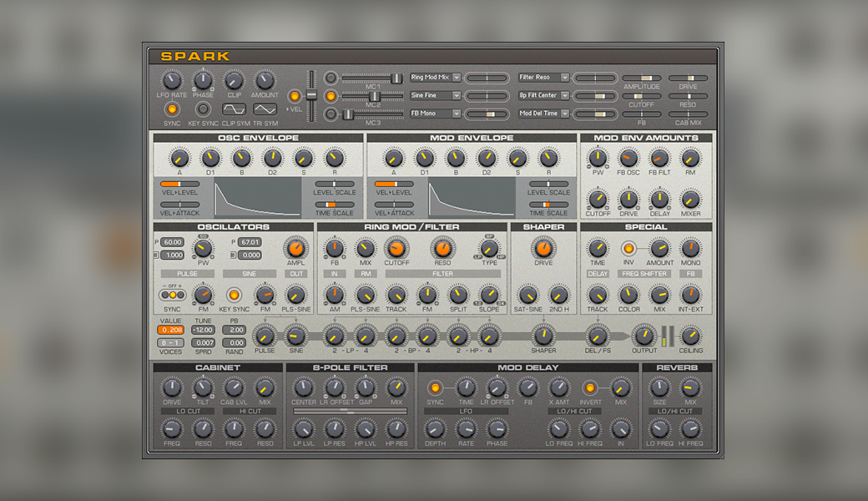Image resolution: width=868 pixels, height=501 pixels.
Task: Click the orange Shaper DRIVE knob
Action: 543,249
